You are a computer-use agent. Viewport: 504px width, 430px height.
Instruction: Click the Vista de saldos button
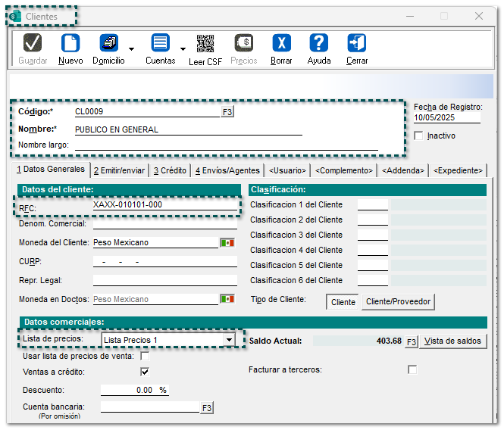coord(452,341)
